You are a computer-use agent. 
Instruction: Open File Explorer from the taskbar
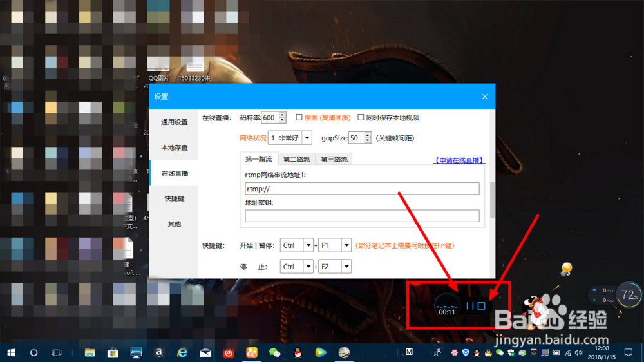[x=90, y=352]
